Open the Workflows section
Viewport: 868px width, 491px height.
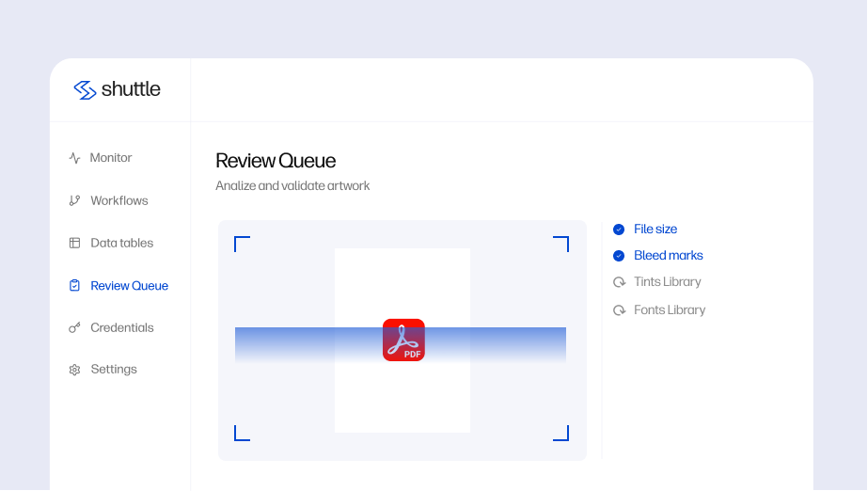click(x=119, y=200)
